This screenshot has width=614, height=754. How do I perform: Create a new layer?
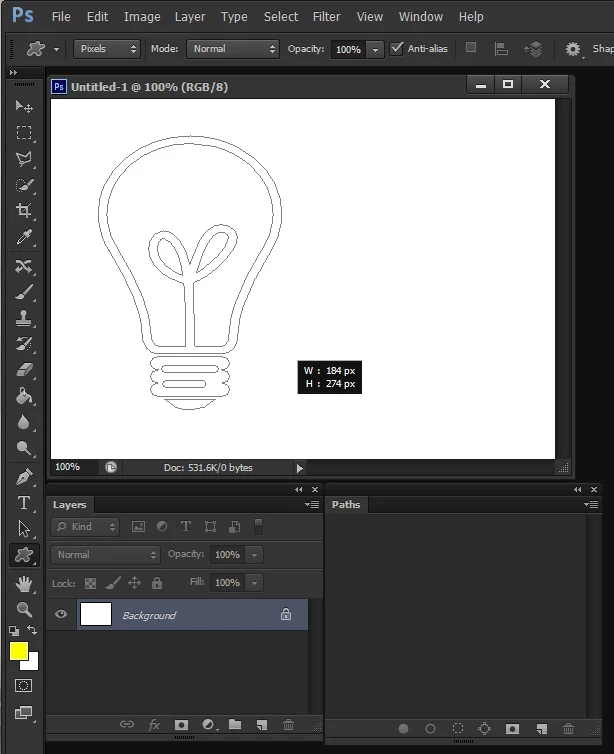[262, 725]
